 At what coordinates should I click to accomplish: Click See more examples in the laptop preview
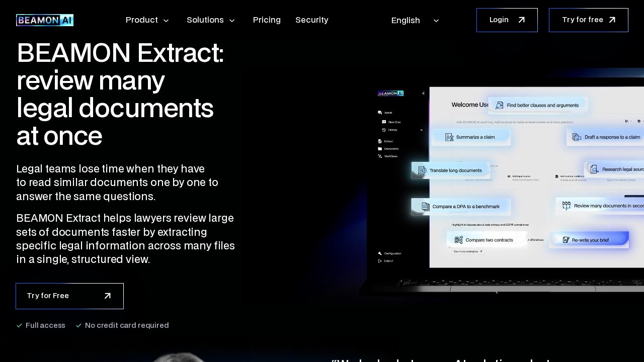click(x=468, y=251)
